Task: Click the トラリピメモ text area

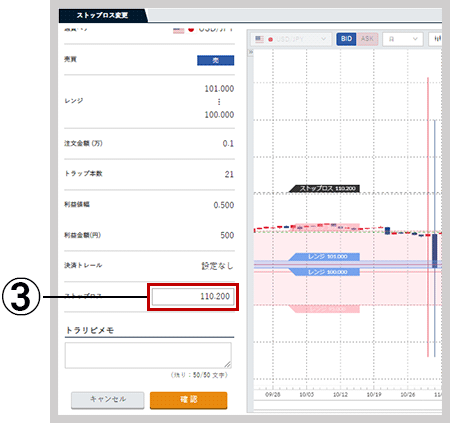Action: pos(148,355)
